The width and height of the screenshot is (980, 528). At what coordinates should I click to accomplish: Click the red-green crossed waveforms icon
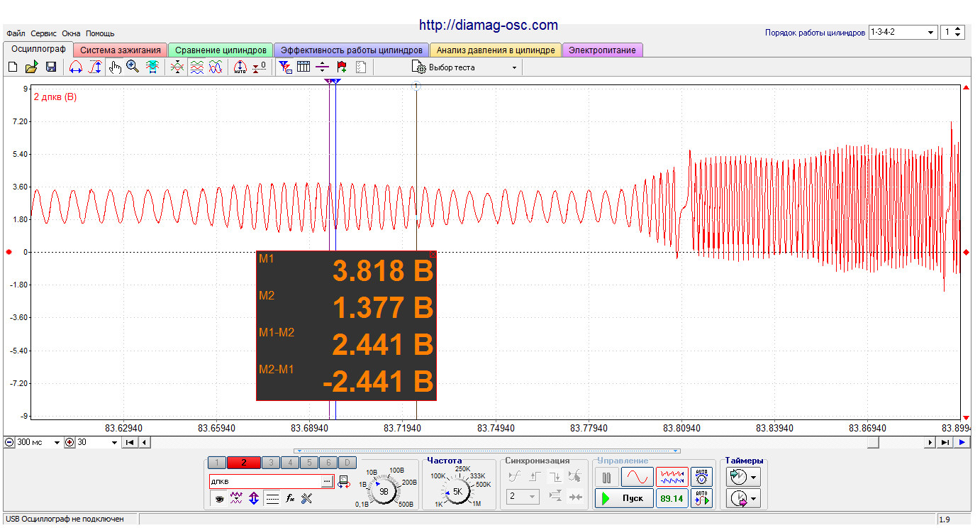click(x=177, y=67)
